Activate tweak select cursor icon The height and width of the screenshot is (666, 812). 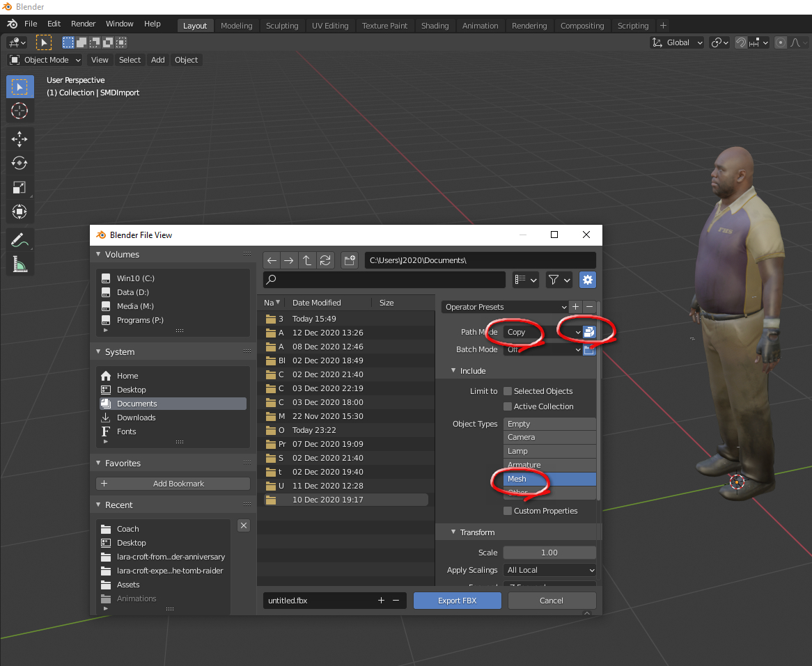point(43,42)
